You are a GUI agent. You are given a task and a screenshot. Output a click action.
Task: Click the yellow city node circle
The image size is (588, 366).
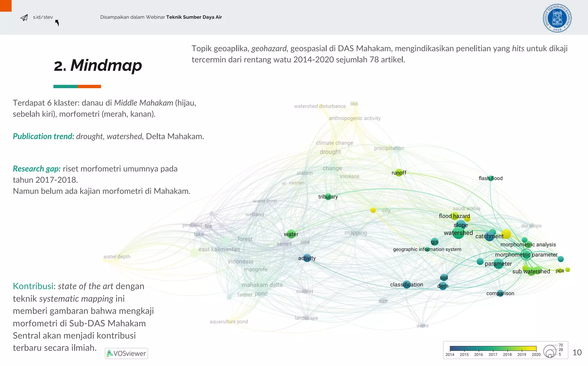pyautogui.click(x=373, y=210)
